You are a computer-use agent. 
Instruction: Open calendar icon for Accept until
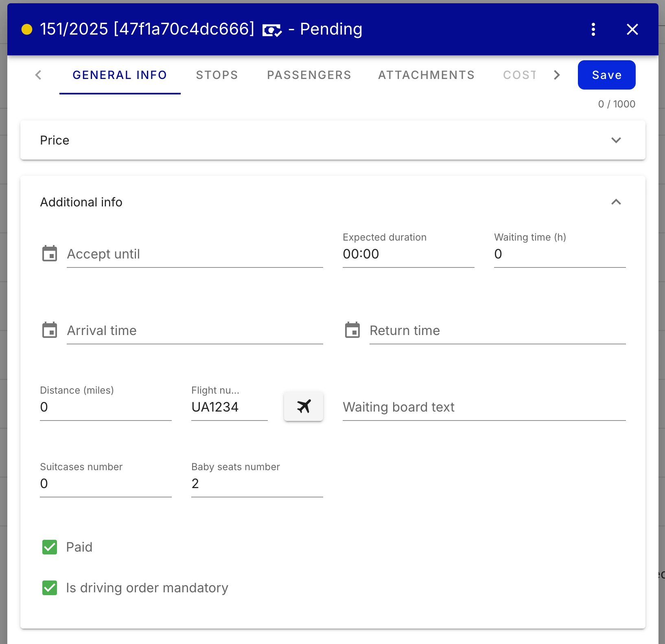click(50, 254)
